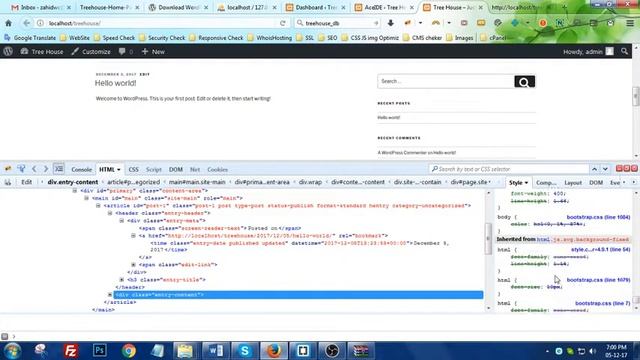Collapse the article#post-1 node
The height and width of the screenshot is (360, 640).
pyautogui.click(x=98, y=205)
